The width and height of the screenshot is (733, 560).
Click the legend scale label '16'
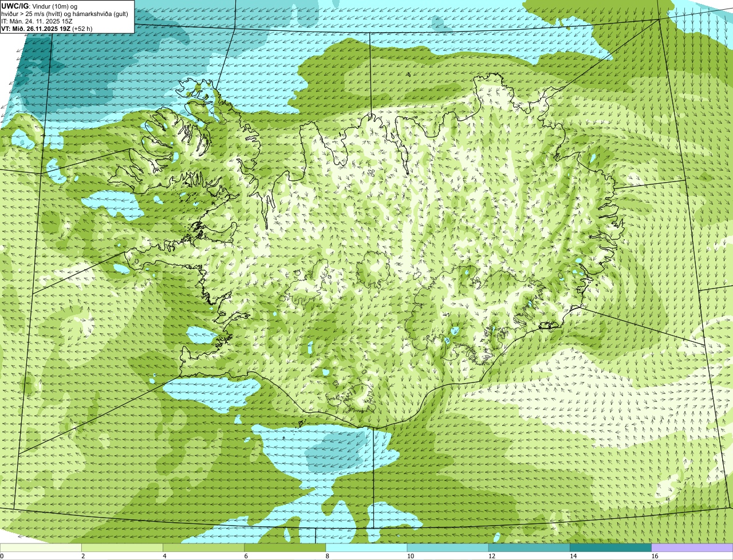click(655, 556)
